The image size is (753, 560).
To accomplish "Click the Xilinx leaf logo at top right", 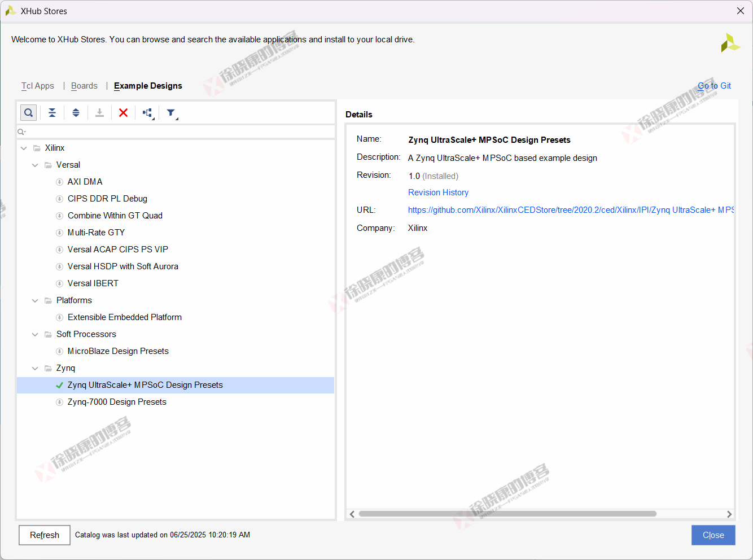I will point(730,43).
